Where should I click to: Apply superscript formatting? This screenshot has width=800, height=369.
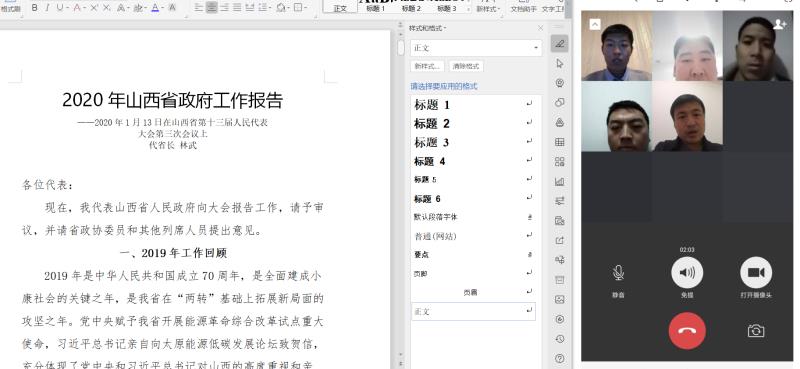point(94,7)
